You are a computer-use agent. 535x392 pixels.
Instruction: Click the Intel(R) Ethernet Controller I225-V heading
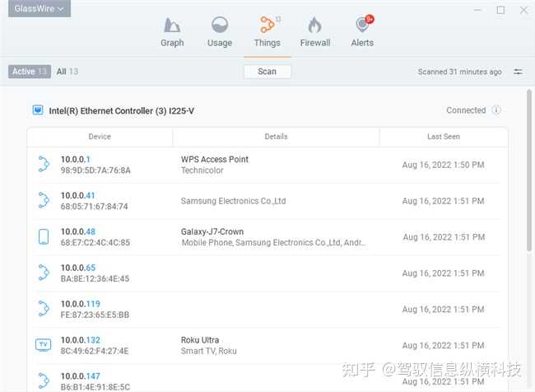point(122,111)
